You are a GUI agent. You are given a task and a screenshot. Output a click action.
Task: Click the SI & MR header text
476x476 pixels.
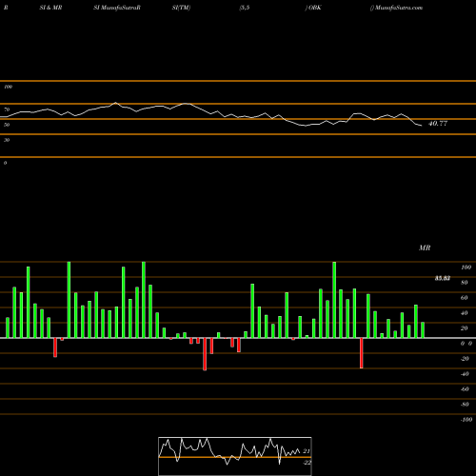[x=50, y=8]
